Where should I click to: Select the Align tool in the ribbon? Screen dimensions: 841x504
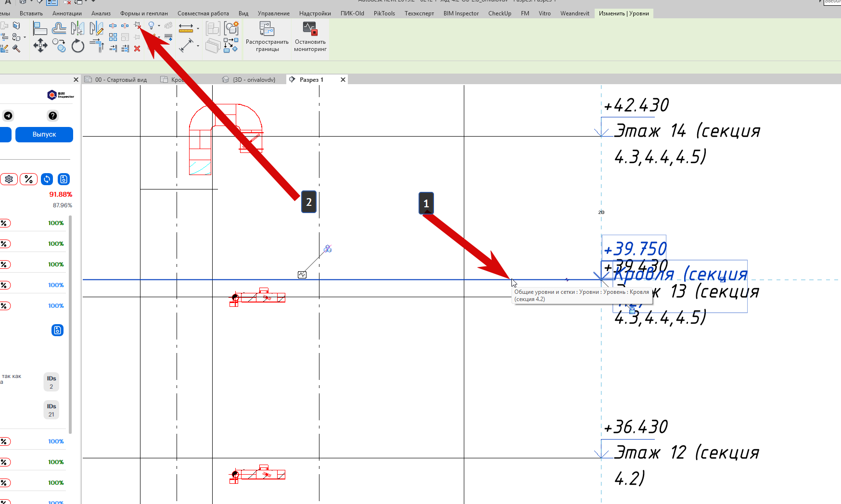click(40, 28)
